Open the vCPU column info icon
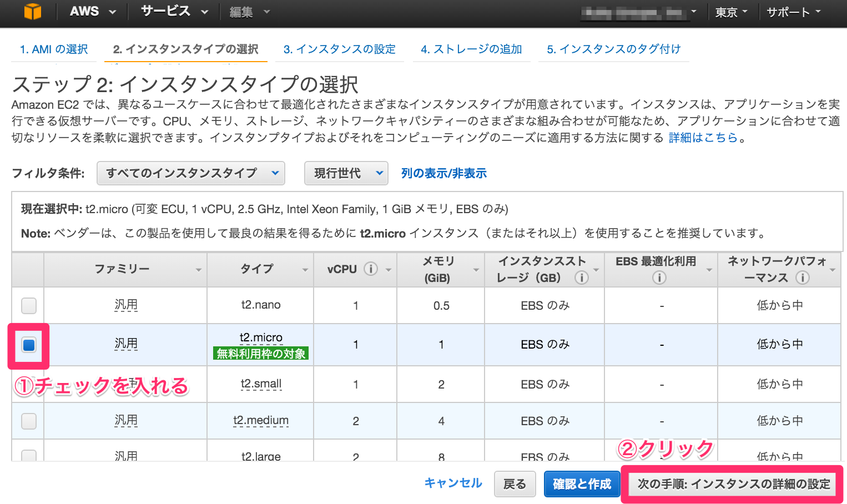Screen dimensions: 847x504 pos(371,269)
